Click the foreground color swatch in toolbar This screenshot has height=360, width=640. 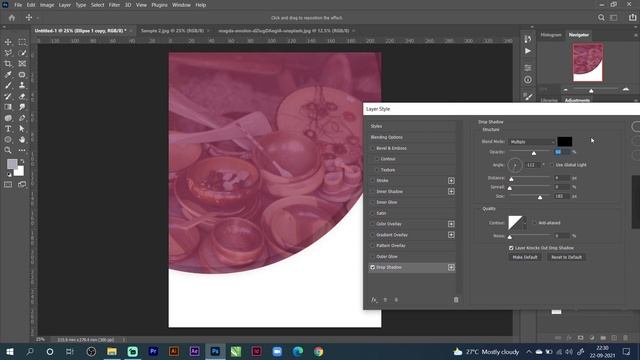(x=12, y=164)
